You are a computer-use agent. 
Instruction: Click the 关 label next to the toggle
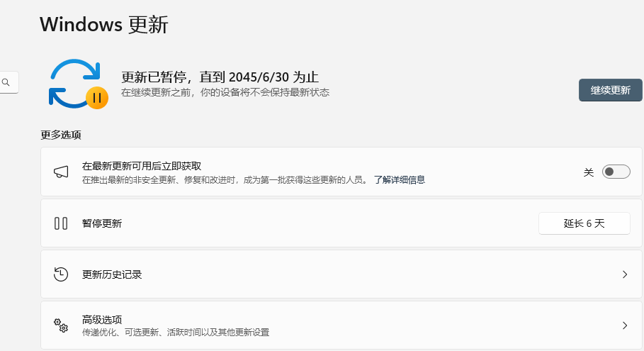[588, 172]
